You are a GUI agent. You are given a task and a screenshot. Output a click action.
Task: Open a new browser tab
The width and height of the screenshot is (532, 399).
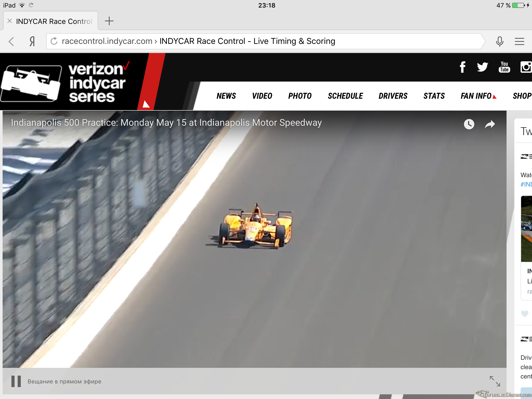(x=109, y=21)
